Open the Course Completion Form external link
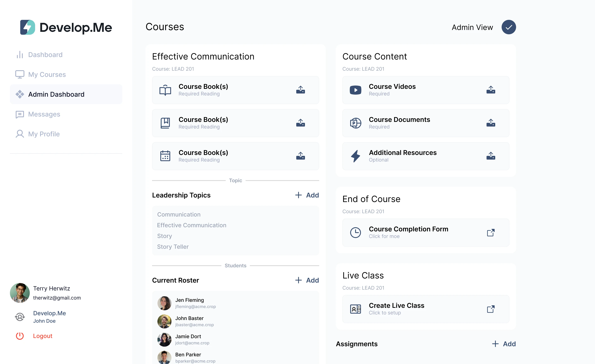Viewport: 595px width, 364px height. coord(491,233)
